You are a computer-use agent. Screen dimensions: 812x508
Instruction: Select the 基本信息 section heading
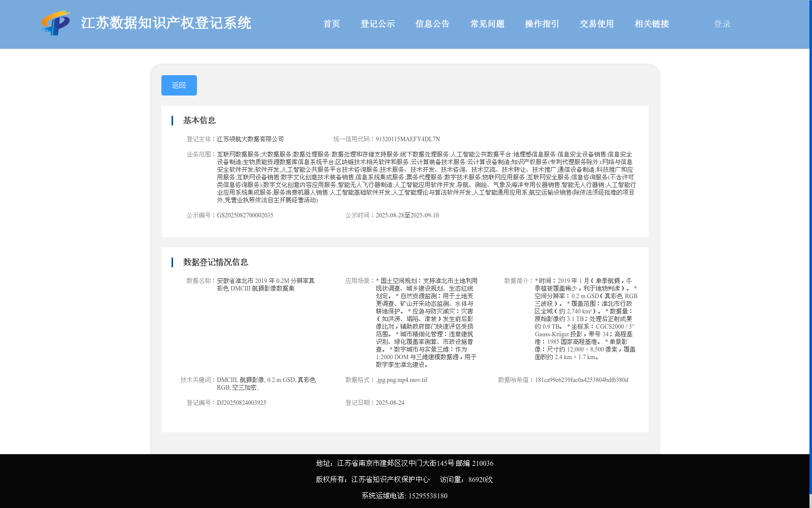click(x=199, y=120)
